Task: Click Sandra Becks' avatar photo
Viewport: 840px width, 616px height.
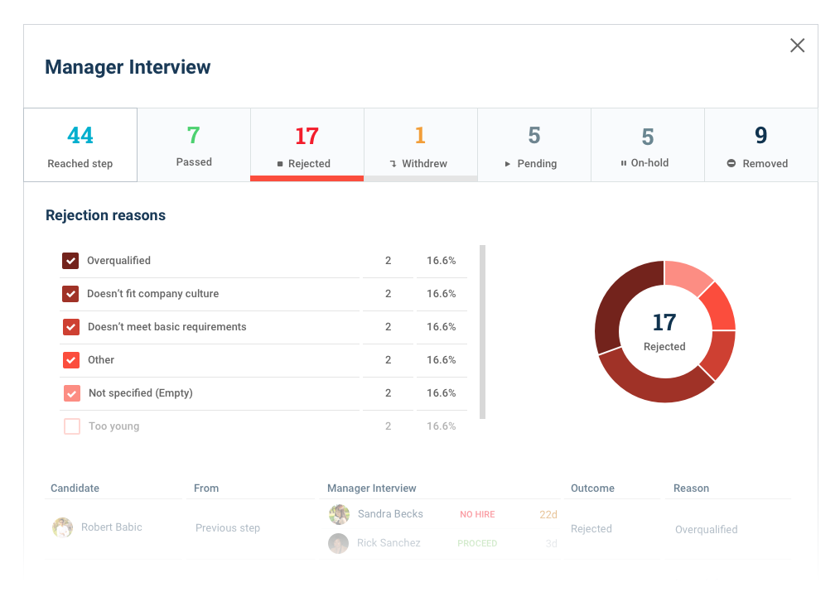Action: pos(338,514)
